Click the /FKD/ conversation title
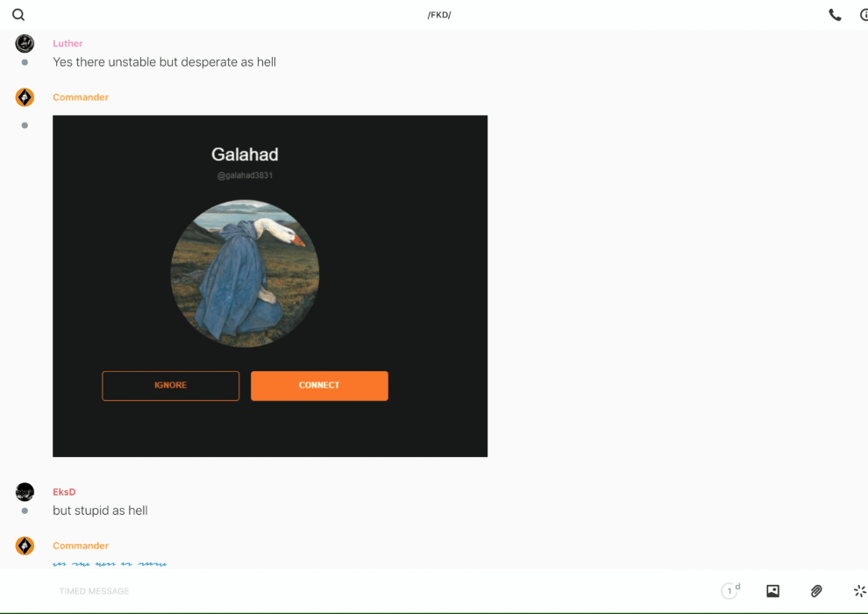Image resolution: width=868 pixels, height=614 pixels. pyautogui.click(x=438, y=15)
